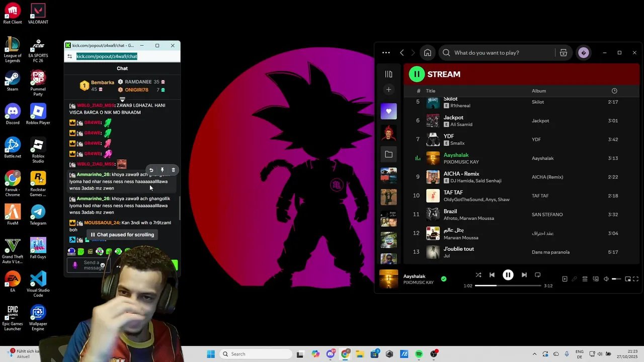Image resolution: width=644 pixels, height=362 pixels.
Task: Open the Spotify queue
Action: (x=585, y=279)
